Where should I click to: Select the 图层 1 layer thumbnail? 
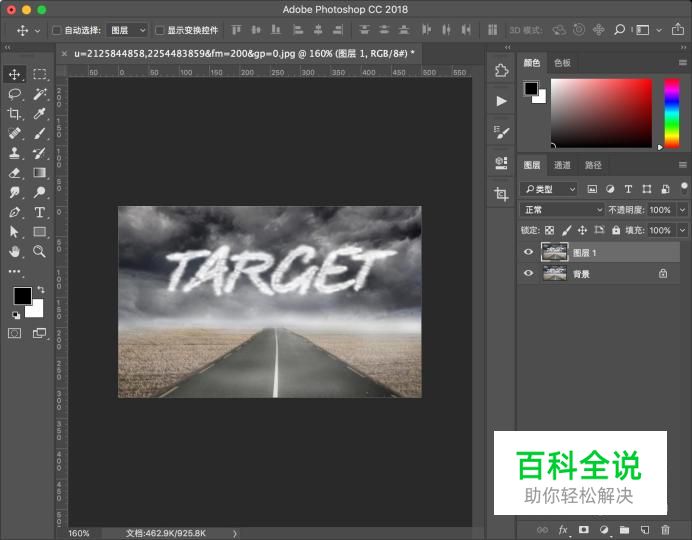[x=554, y=253]
